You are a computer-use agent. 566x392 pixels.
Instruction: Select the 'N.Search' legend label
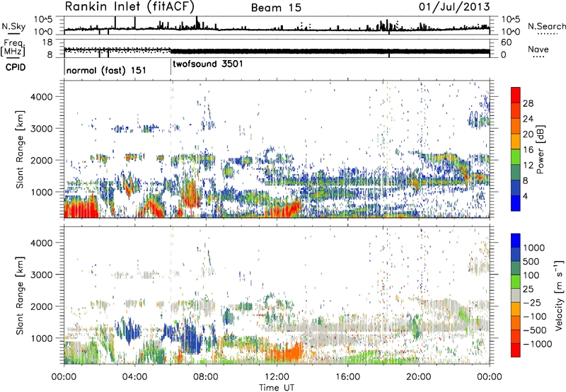pyautogui.click(x=546, y=26)
